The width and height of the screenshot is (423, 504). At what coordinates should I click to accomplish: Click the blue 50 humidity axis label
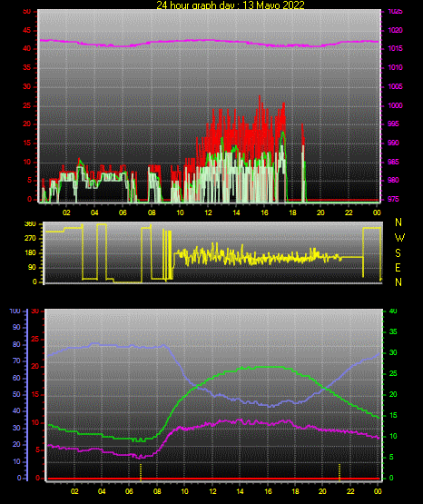(16, 394)
